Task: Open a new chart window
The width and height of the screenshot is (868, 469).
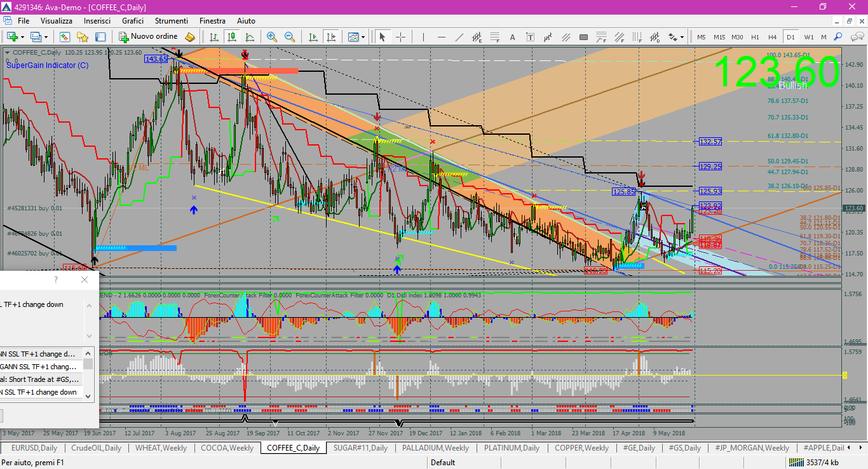Action: click(x=12, y=37)
